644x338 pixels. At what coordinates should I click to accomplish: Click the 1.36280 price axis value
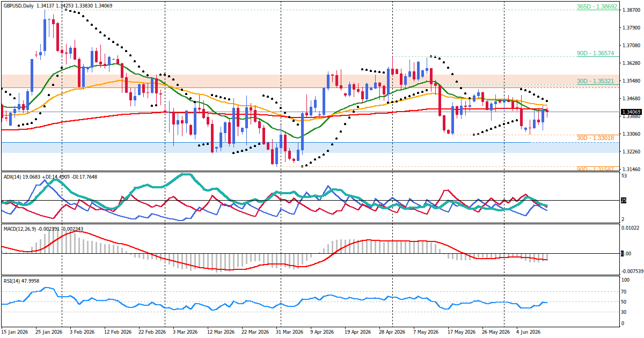630,63
